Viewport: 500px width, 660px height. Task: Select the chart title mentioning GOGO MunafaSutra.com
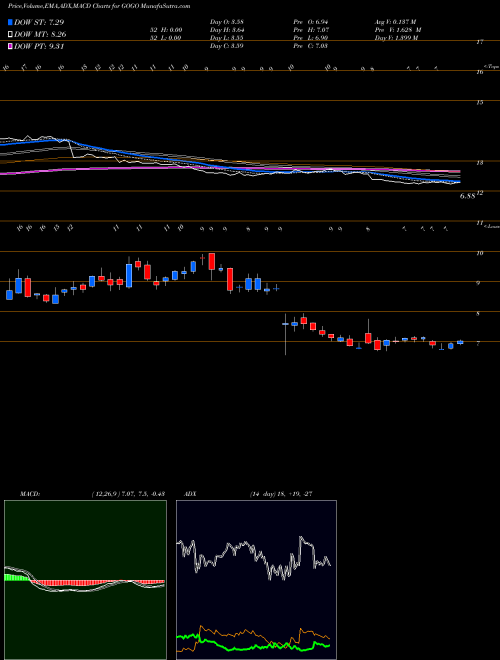[99, 6]
